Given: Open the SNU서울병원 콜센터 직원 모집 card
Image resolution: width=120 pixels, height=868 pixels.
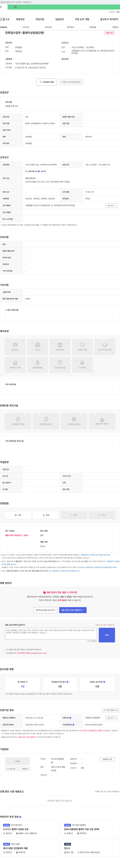Looking at the screenshot, I should 90,829.
